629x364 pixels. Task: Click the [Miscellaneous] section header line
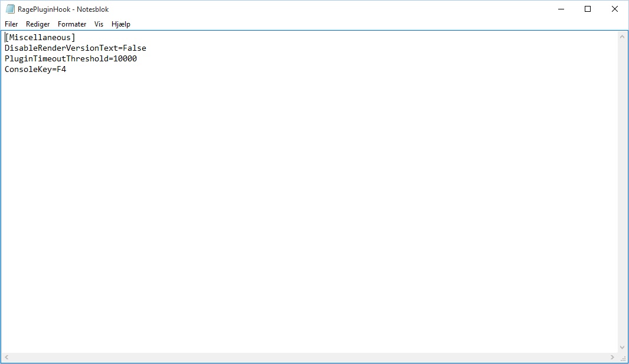click(x=40, y=37)
